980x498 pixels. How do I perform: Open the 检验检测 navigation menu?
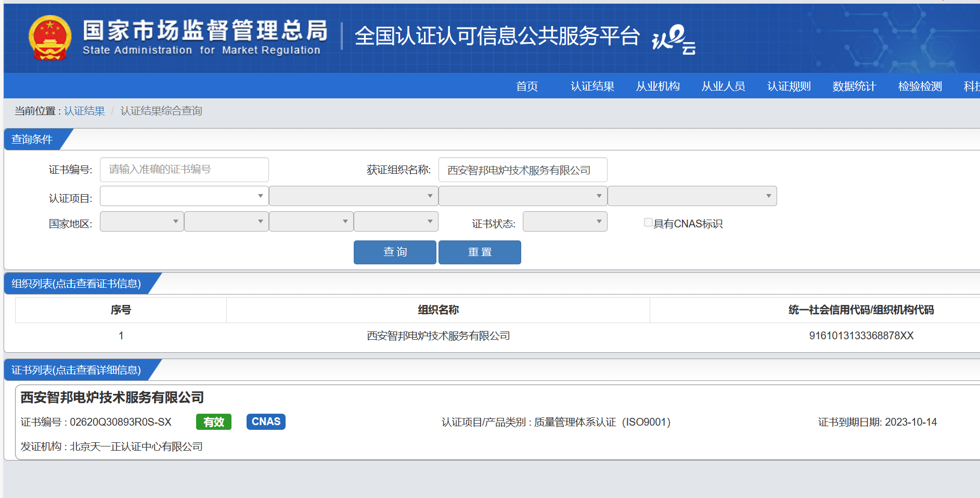tap(920, 86)
